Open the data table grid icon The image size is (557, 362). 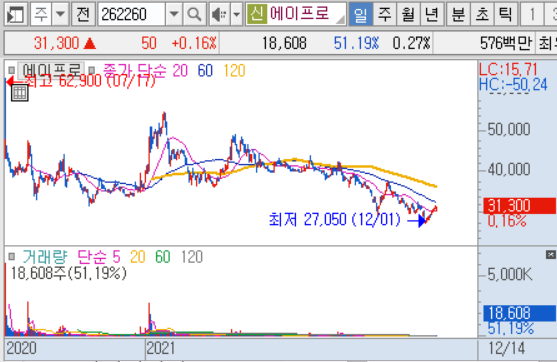pos(20,93)
